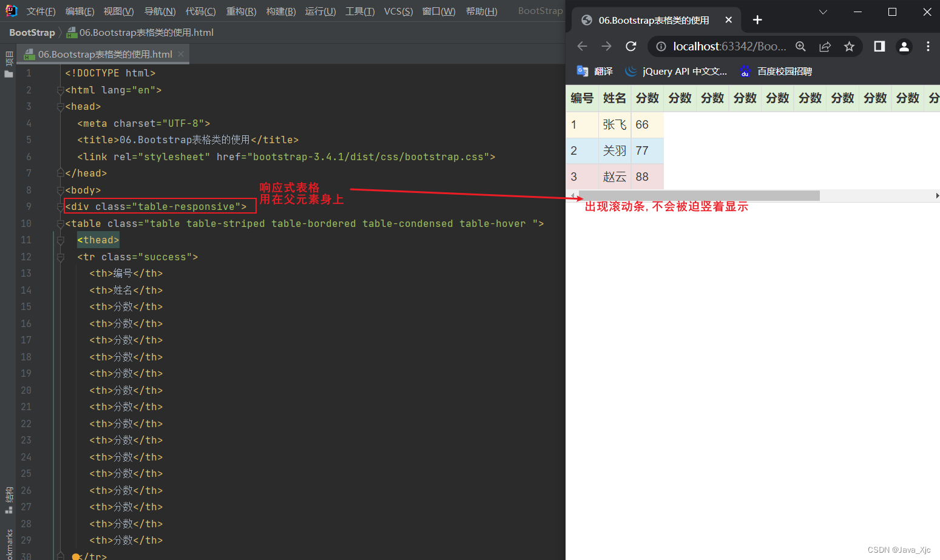Click the 关羽 table cell
940x560 pixels.
click(x=615, y=150)
